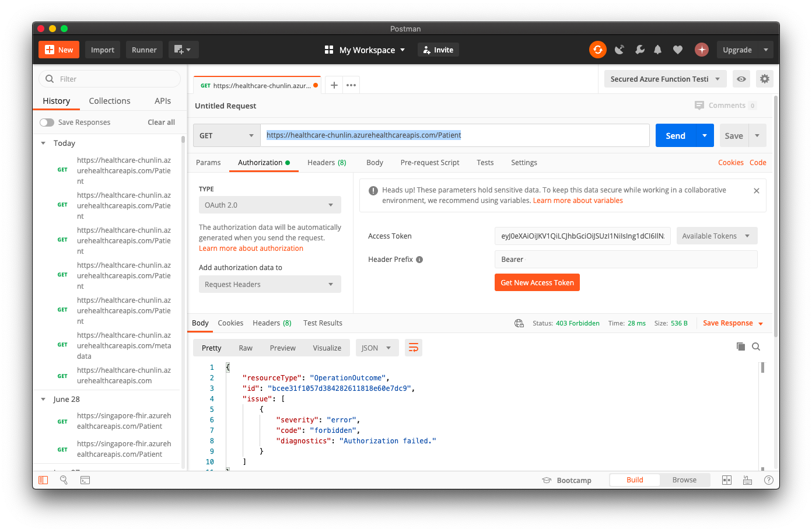Open Learn more about authorization link
The height and width of the screenshot is (532, 812).
pos(251,249)
